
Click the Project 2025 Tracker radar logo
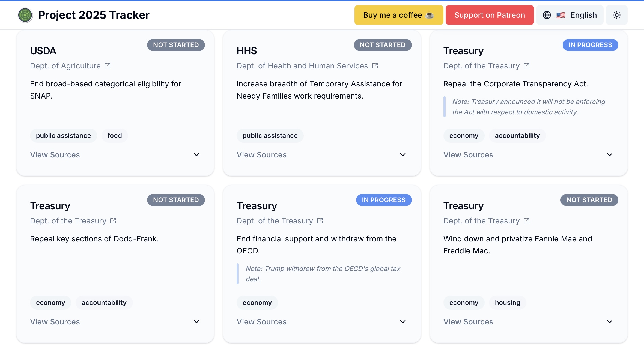coord(25,15)
